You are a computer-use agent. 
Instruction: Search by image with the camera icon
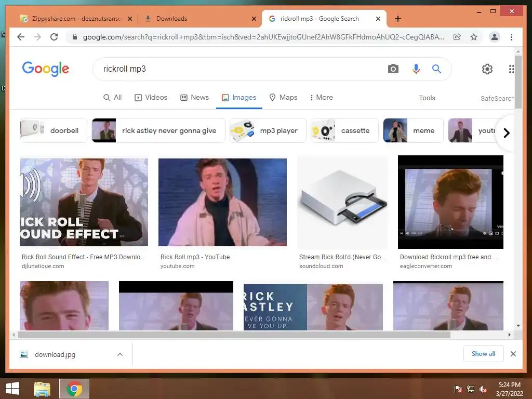click(393, 69)
